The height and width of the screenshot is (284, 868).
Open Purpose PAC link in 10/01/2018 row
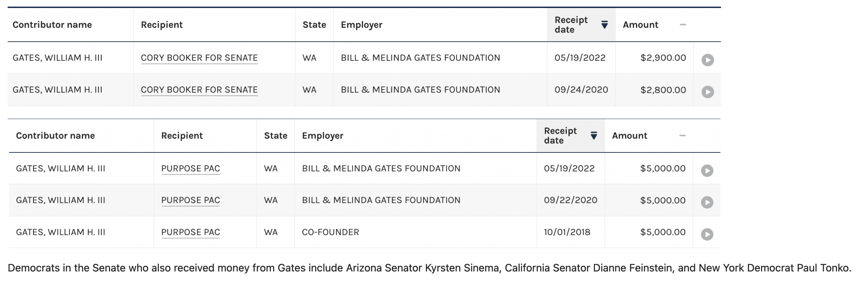pyautogui.click(x=191, y=232)
